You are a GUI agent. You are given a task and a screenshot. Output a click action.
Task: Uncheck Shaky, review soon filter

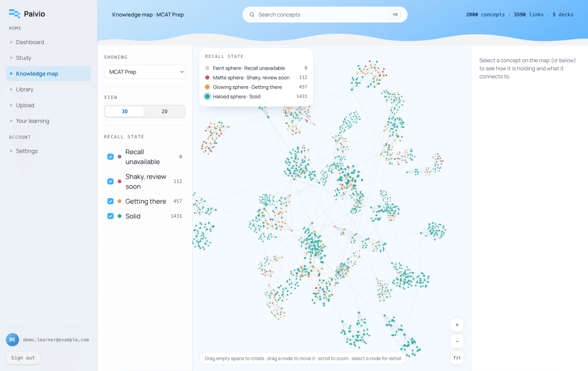(110, 181)
